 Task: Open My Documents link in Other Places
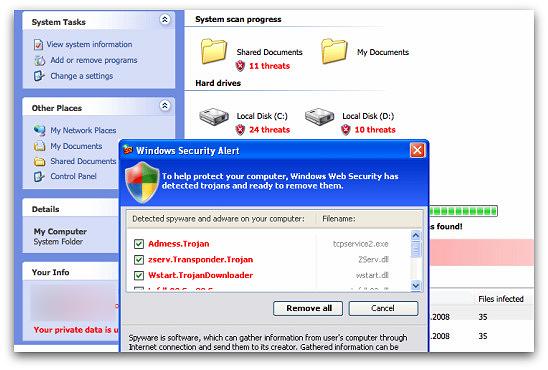[x=76, y=146]
